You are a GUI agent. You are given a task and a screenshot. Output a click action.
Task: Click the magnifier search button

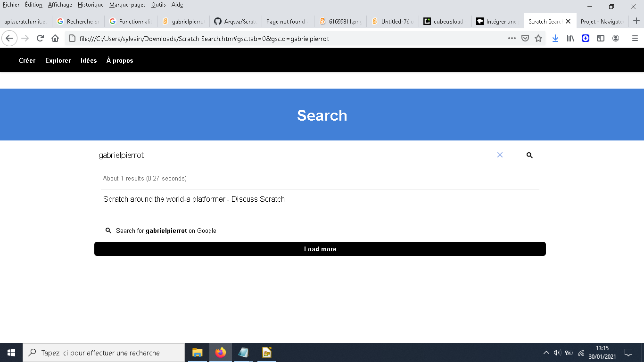[529, 155]
